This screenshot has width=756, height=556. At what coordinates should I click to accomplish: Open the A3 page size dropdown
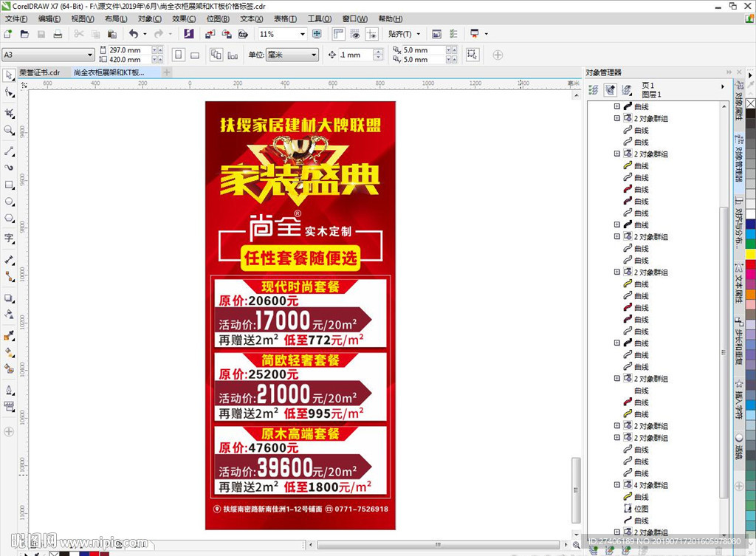(x=89, y=55)
